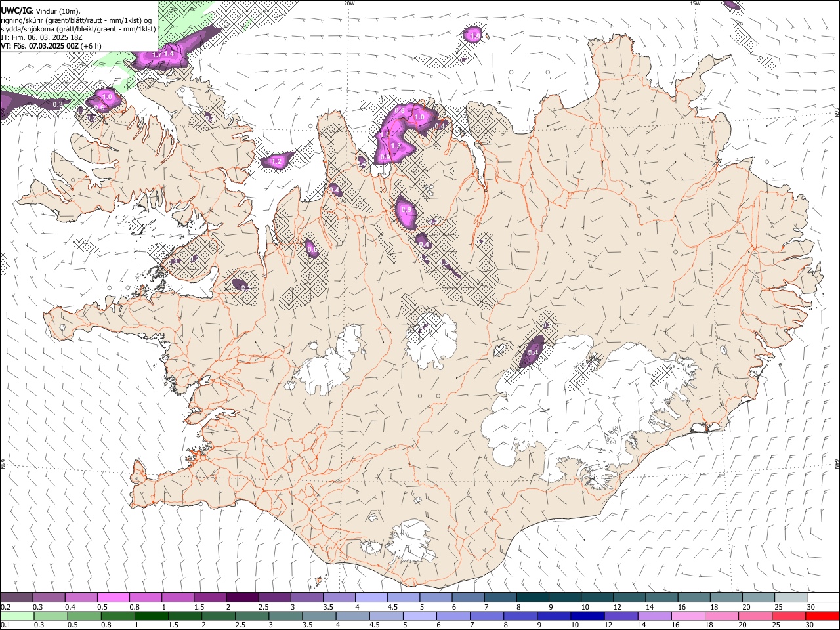This screenshot has width=840, height=630.
Task: Click the bottom-row pink swatch between 16 and 18
Action: point(688,616)
